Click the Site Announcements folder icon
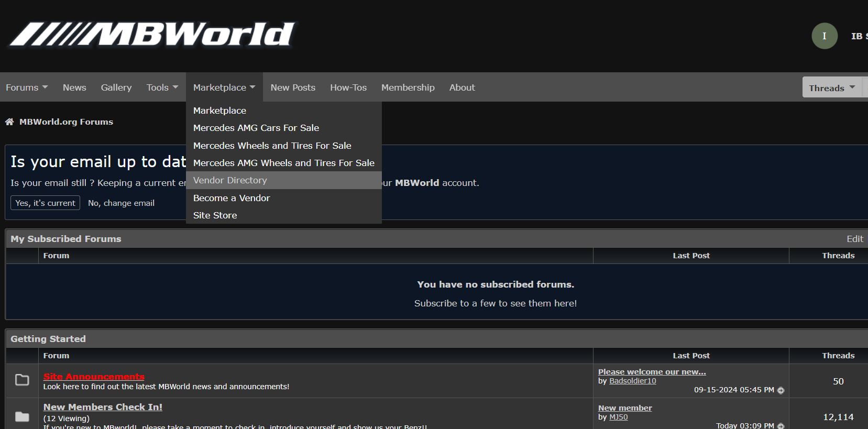 tap(22, 380)
